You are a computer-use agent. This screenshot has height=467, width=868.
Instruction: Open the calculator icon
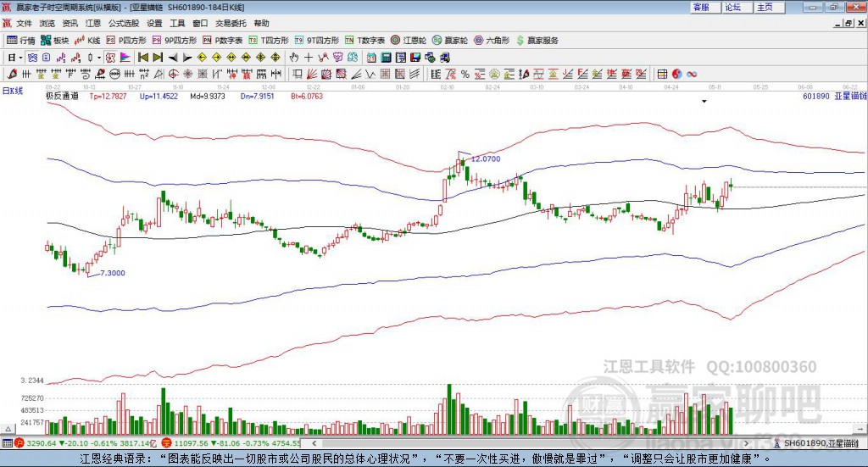pyautogui.click(x=386, y=58)
